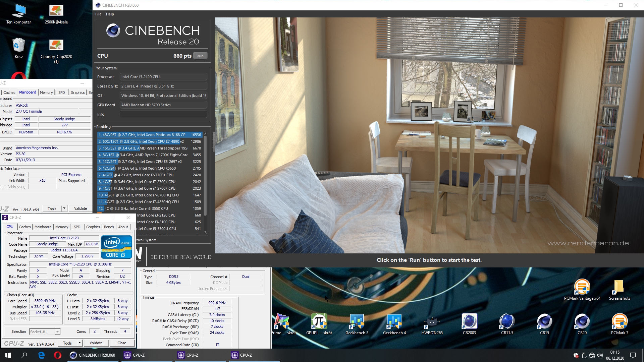Click Run button for CPU test

(200, 56)
